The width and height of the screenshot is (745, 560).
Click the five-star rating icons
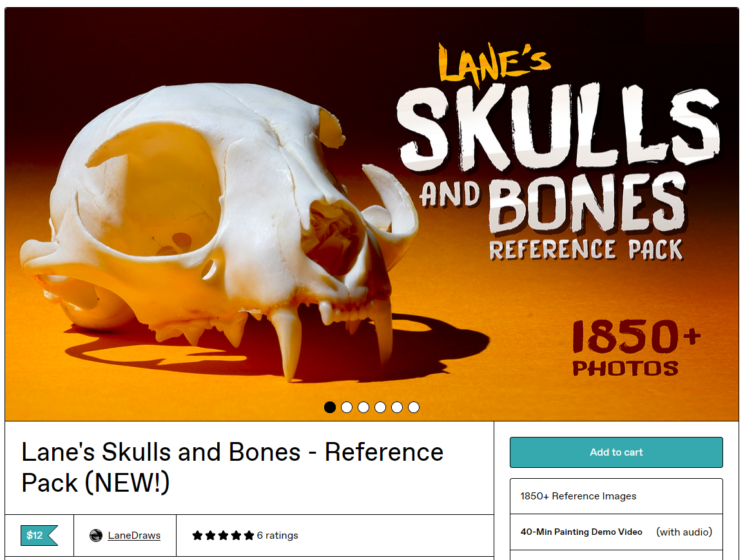(x=223, y=536)
